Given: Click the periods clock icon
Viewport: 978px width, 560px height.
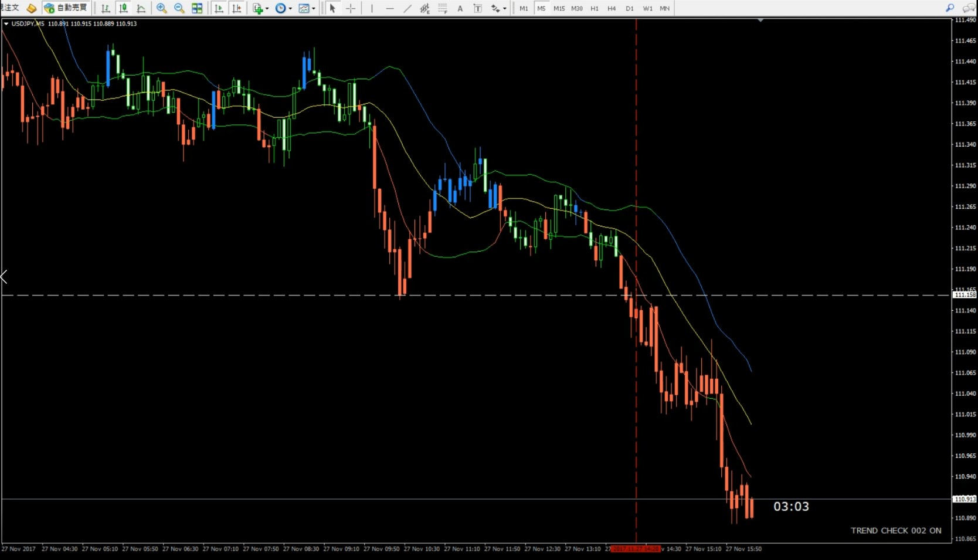Looking at the screenshot, I should click(x=280, y=8).
